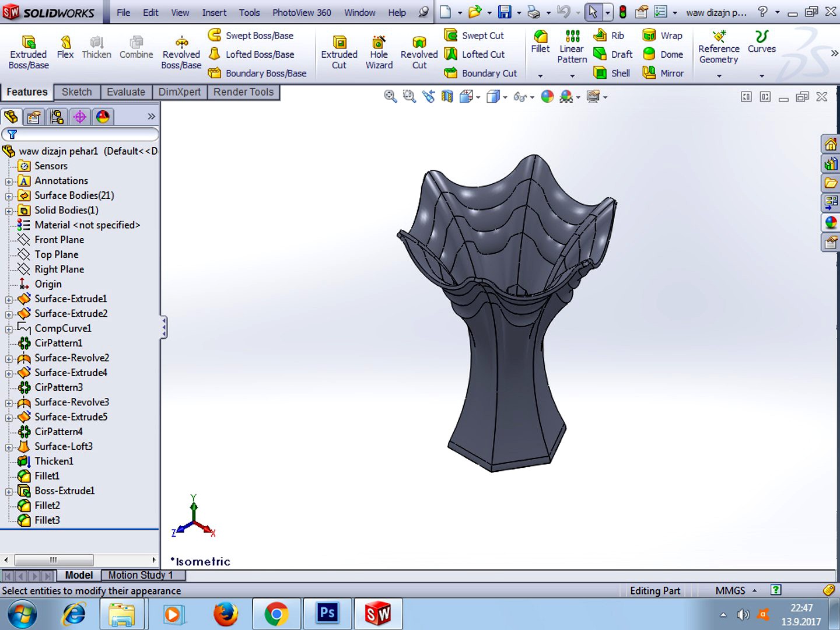Apply the Fillet tool from ribbon

tap(540, 42)
